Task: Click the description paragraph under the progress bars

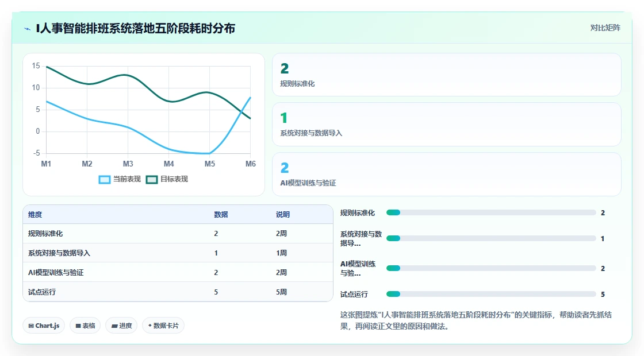Action: tap(476, 321)
